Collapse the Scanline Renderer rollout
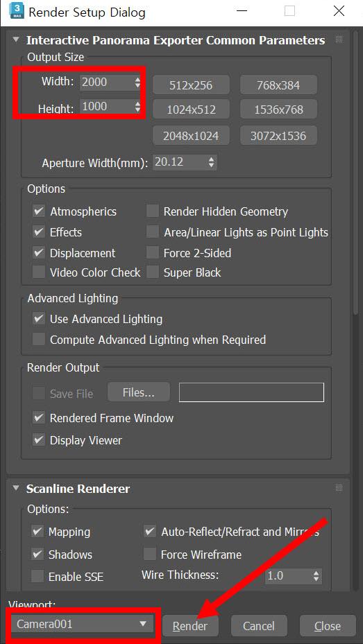 [16, 488]
